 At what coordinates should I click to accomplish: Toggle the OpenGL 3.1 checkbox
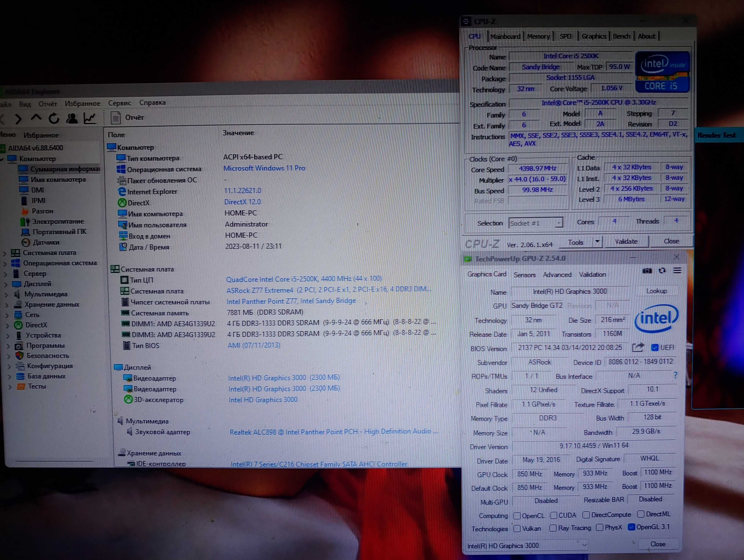pyautogui.click(x=631, y=527)
